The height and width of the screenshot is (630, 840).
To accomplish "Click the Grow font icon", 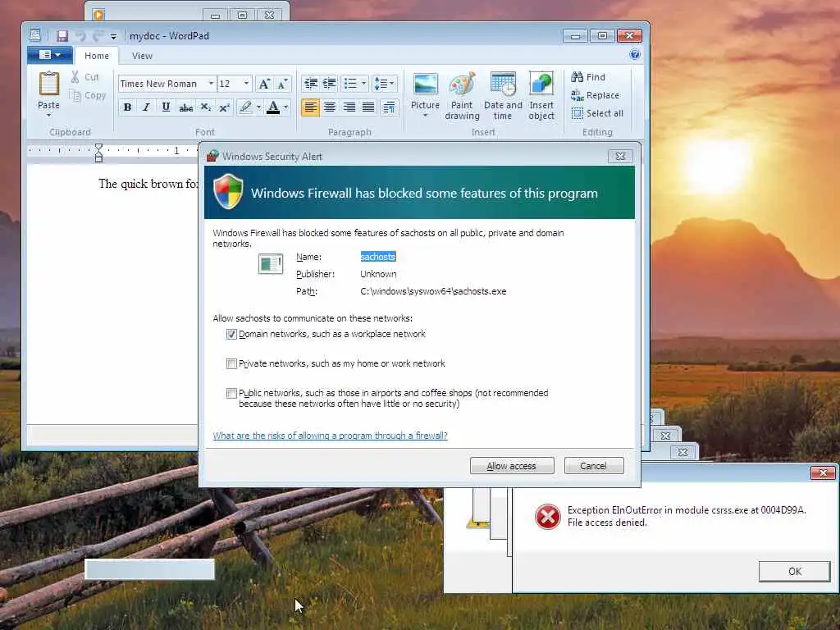I will pos(264,84).
